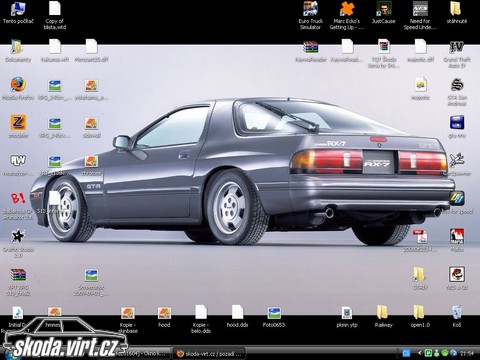Open the open1.0 folder
This screenshot has width=480, height=360.
(x=419, y=313)
